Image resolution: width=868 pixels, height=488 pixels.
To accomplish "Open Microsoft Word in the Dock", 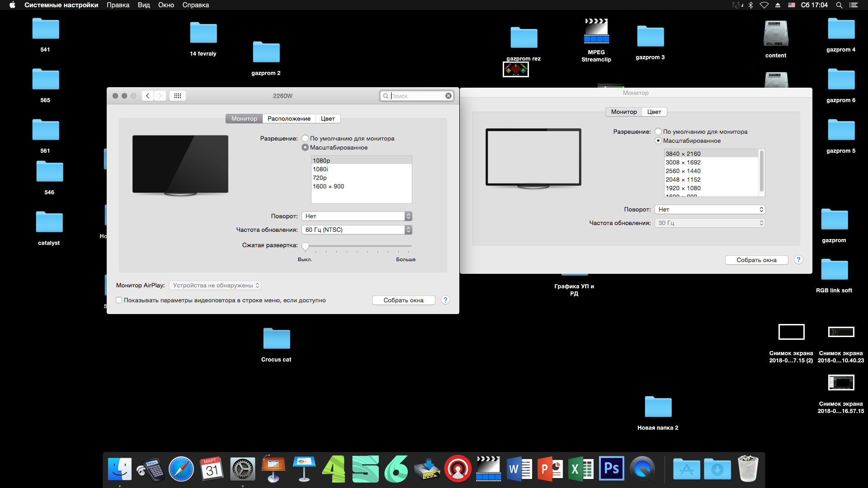I will (x=519, y=469).
